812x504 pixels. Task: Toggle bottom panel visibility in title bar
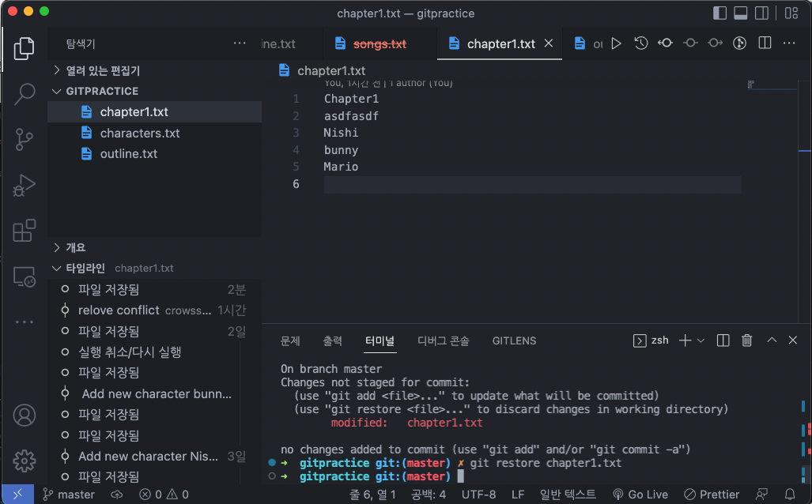pyautogui.click(x=741, y=13)
